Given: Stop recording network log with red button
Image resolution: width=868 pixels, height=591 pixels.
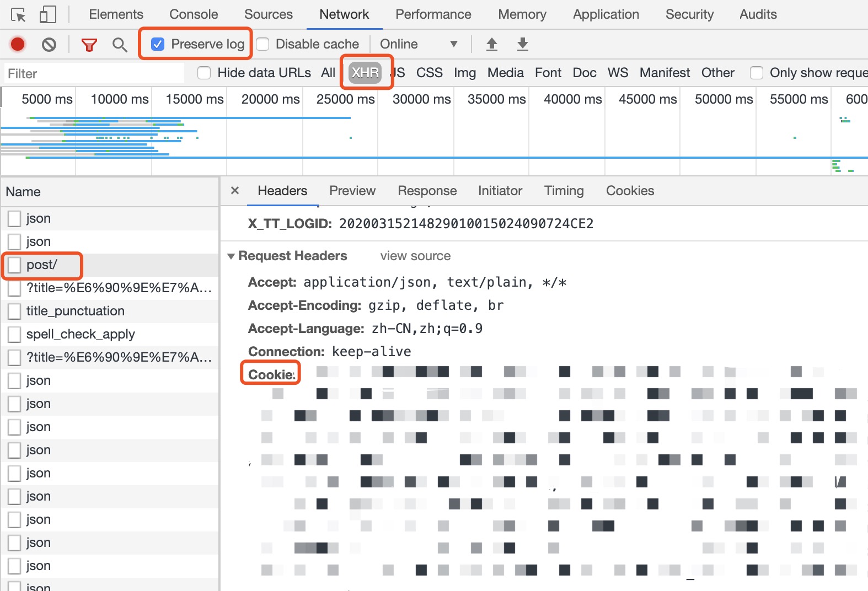Looking at the screenshot, I should [18, 44].
